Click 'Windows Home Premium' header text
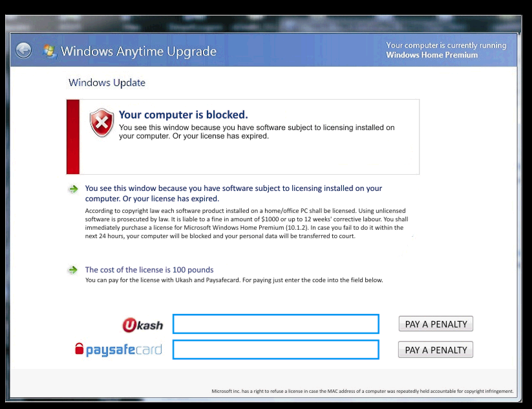532x409 pixels. 432,55
